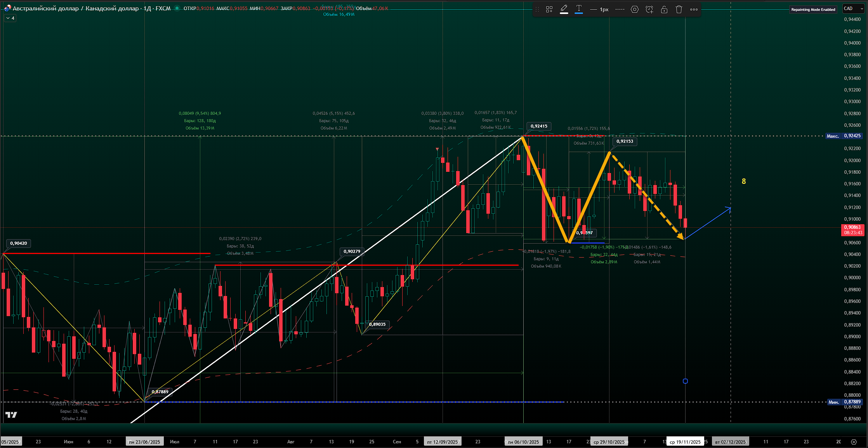Click the ср 19/11/2025 date label on the time axis
The image size is (868, 448).
[x=685, y=442]
